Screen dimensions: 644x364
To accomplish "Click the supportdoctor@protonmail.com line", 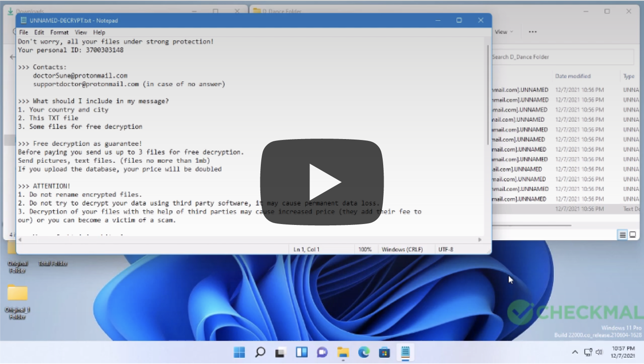I will tap(129, 84).
